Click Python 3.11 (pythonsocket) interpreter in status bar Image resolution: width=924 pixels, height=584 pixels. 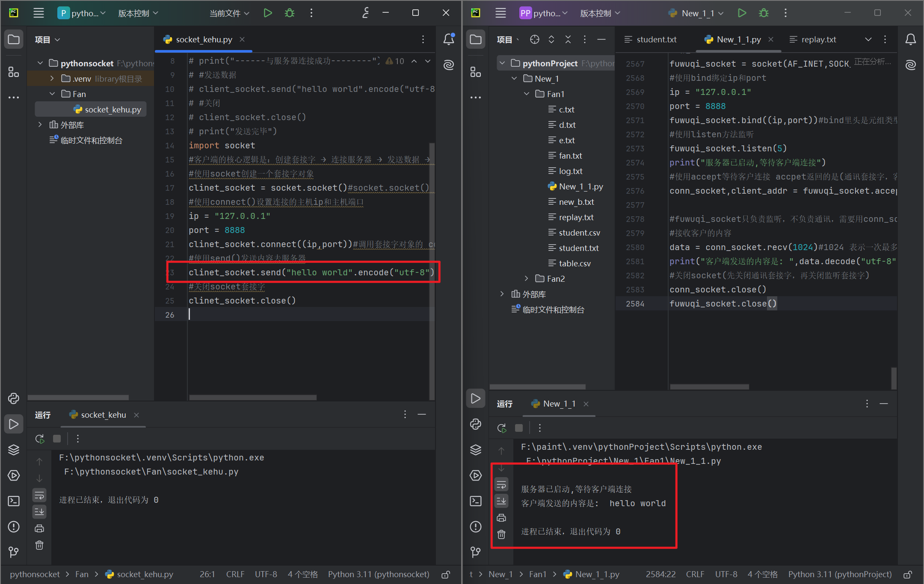(378, 575)
